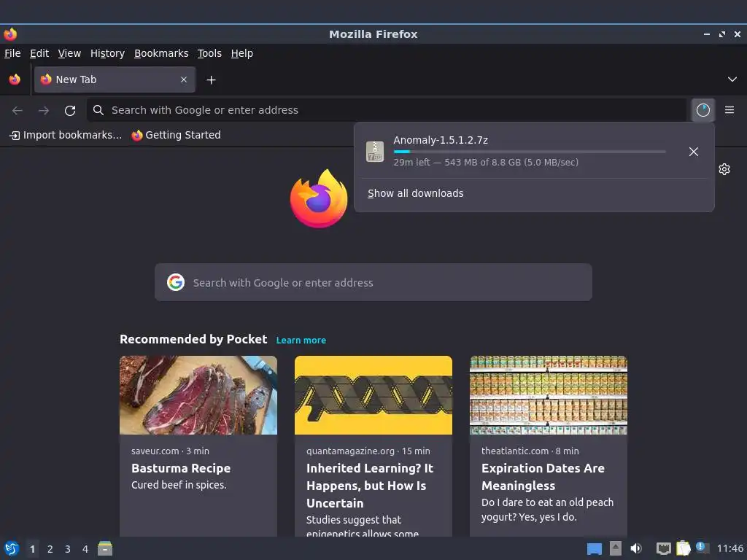Open the Lubuntu start menu icon
The height and width of the screenshot is (560, 747).
pos(12,549)
